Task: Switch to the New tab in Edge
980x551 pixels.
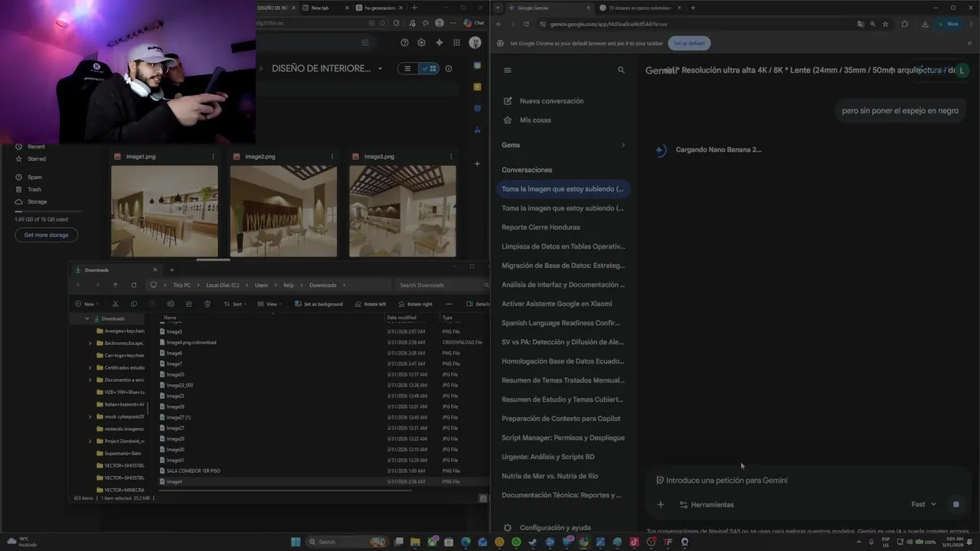Action: tap(319, 8)
